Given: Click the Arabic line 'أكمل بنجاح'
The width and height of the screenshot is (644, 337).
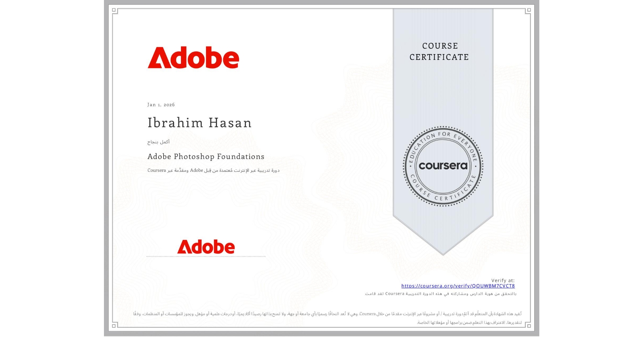Looking at the screenshot, I should click(x=158, y=142).
